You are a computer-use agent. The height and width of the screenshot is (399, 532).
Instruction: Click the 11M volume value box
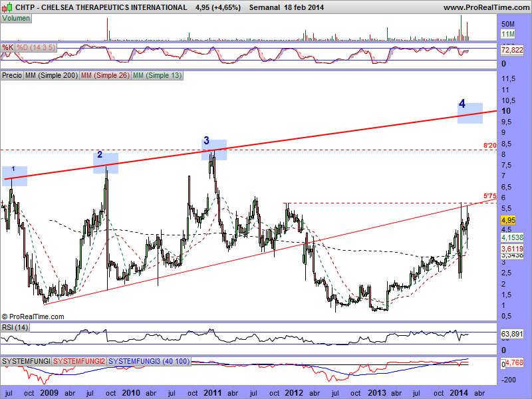pos(508,34)
